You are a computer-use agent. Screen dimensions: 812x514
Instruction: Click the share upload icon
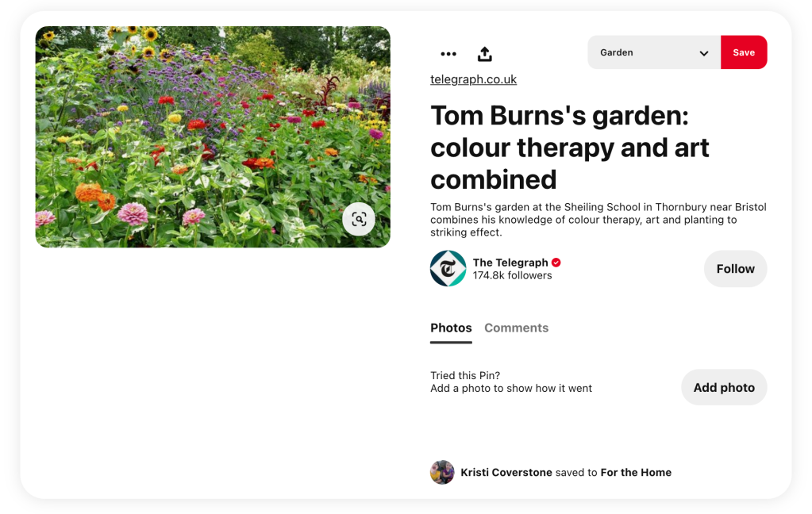click(485, 54)
